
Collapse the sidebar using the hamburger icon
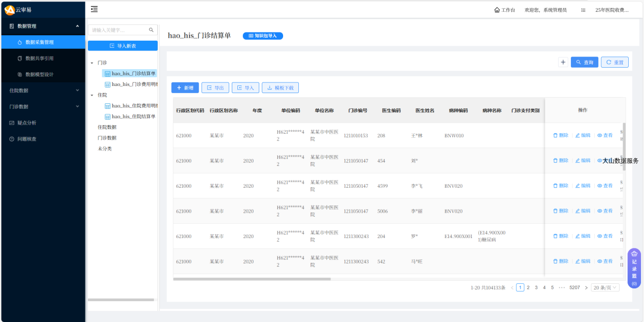pyautogui.click(x=94, y=9)
